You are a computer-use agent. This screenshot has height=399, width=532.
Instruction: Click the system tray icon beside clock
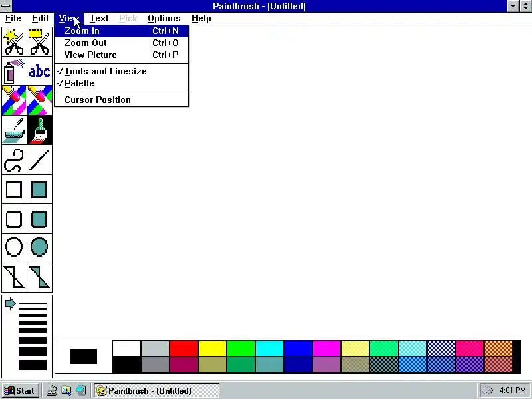[488, 391]
